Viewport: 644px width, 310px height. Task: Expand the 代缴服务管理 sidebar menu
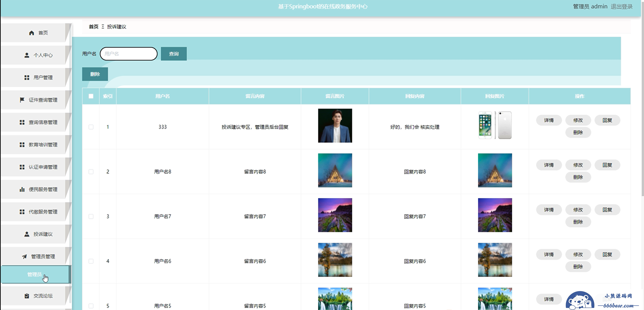click(43, 212)
